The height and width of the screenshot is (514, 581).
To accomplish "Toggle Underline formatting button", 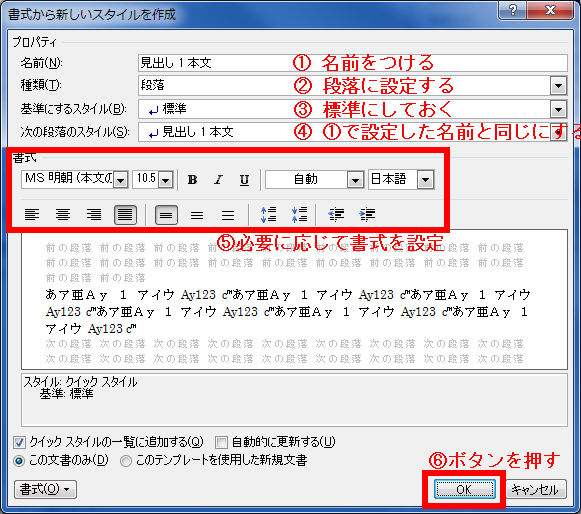I will click(244, 180).
